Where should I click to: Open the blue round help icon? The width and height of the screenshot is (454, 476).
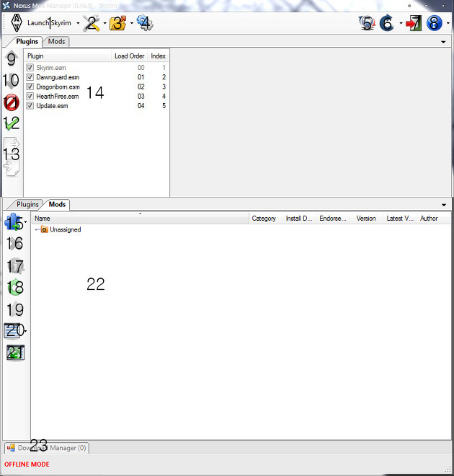435,23
